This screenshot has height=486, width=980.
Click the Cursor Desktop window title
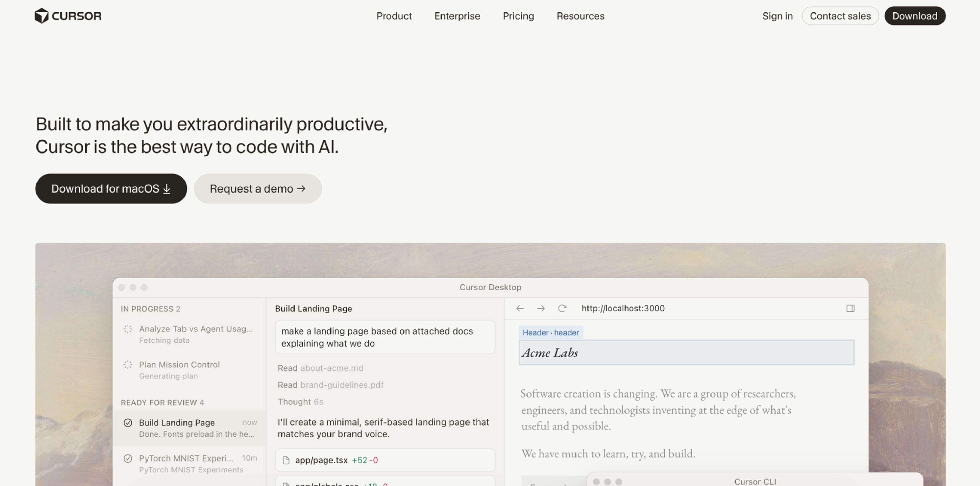pyautogui.click(x=490, y=287)
